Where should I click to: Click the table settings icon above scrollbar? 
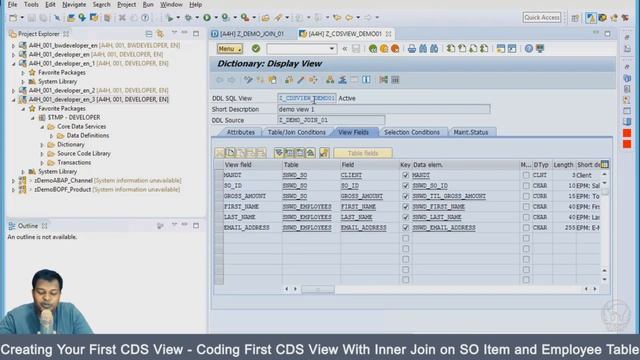pos(604,164)
